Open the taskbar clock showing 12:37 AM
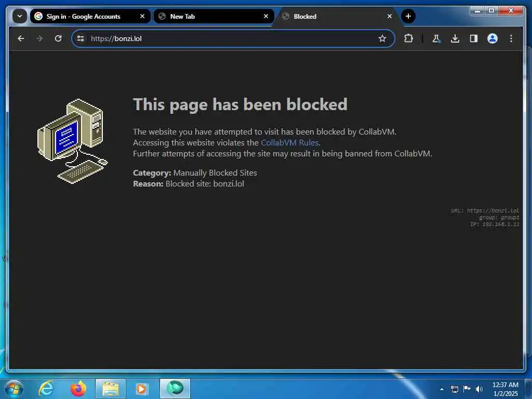 pos(505,389)
